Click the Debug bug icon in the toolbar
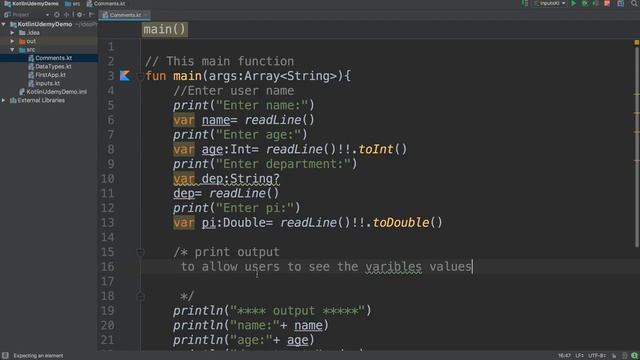Viewport: 640px width, 360px height. point(585,3)
